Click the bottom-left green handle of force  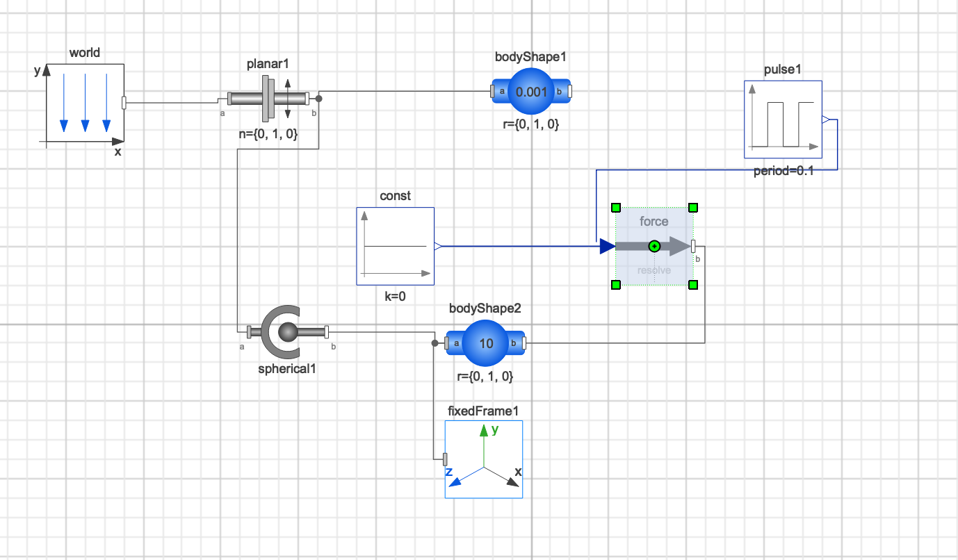[615, 285]
